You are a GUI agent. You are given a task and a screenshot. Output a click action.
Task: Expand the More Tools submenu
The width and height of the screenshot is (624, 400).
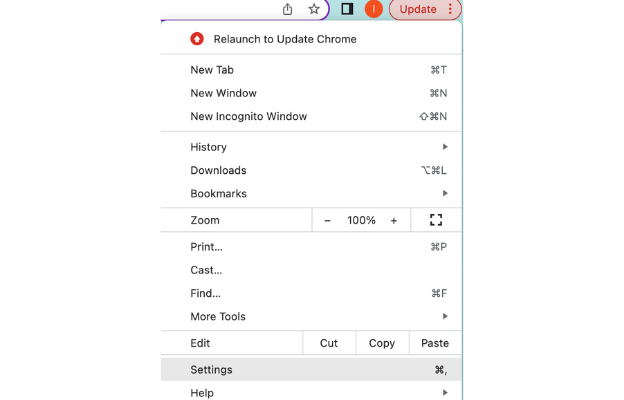click(311, 317)
